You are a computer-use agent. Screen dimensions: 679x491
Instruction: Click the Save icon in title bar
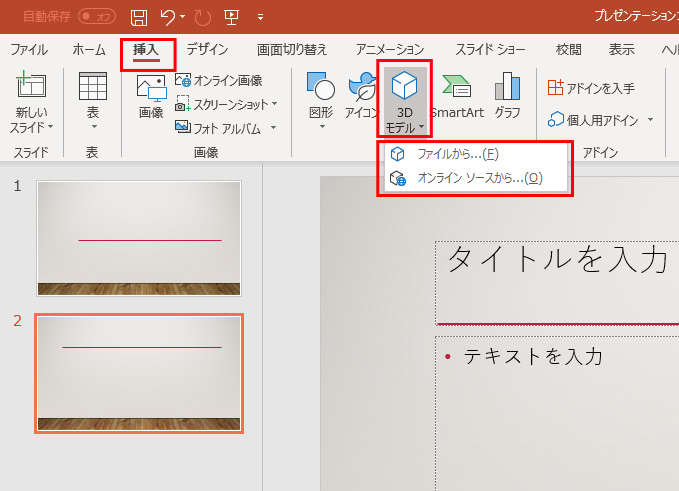click(x=139, y=17)
